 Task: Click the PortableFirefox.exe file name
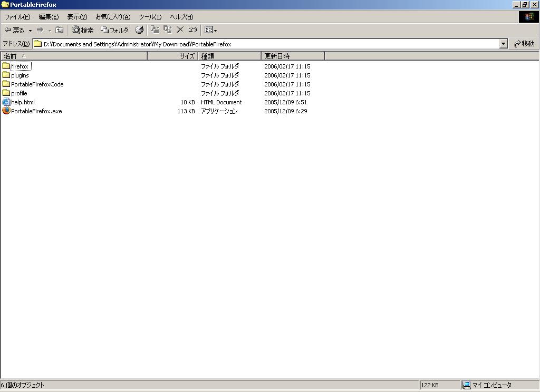pyautogui.click(x=36, y=111)
